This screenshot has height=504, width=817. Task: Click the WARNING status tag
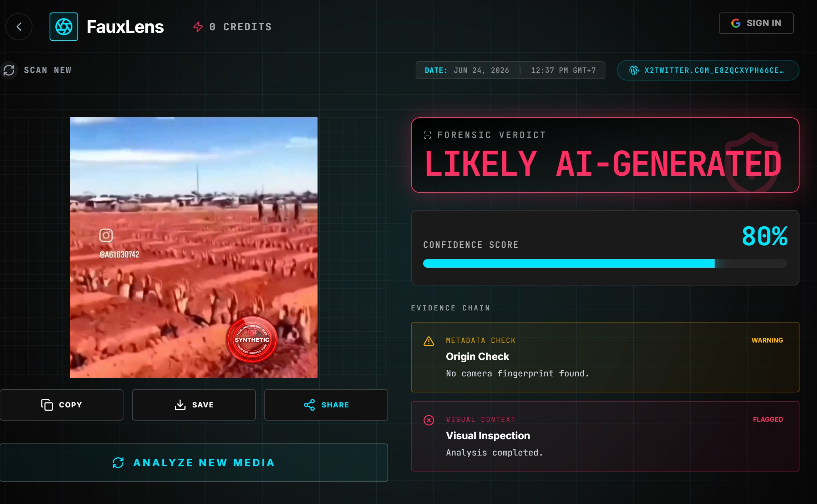[x=767, y=340]
